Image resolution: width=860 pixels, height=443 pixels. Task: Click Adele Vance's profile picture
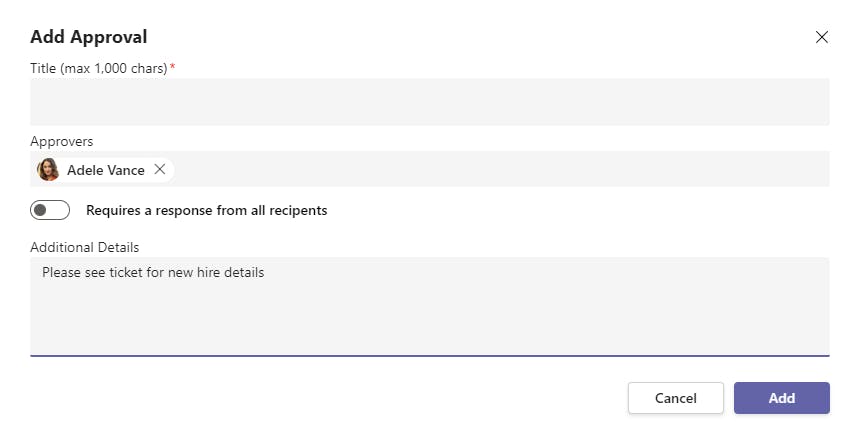coord(48,170)
